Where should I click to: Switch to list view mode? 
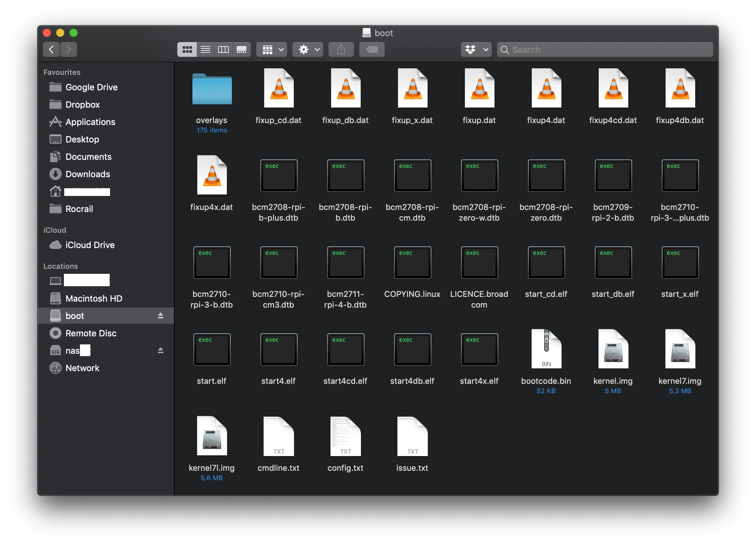point(205,49)
